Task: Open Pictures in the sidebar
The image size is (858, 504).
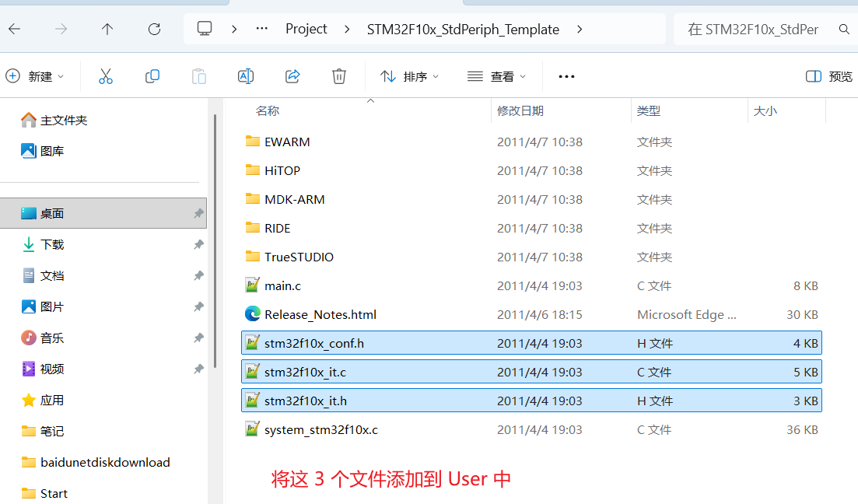Action: pyautogui.click(x=43, y=307)
